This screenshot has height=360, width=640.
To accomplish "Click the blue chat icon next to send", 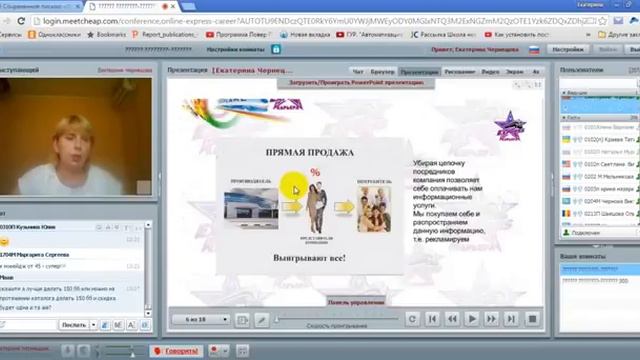I will coord(105,325).
